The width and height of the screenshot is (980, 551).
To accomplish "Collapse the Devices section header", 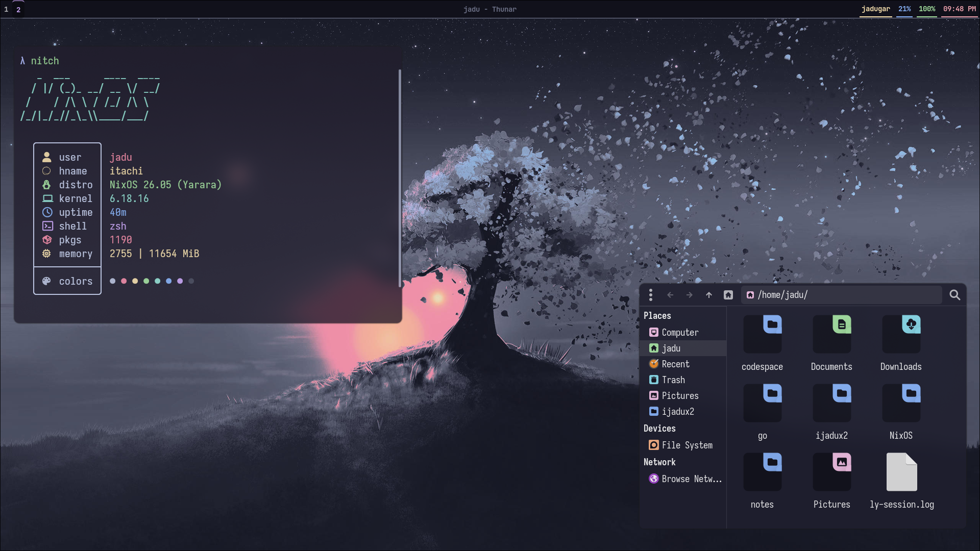I will pos(659,428).
